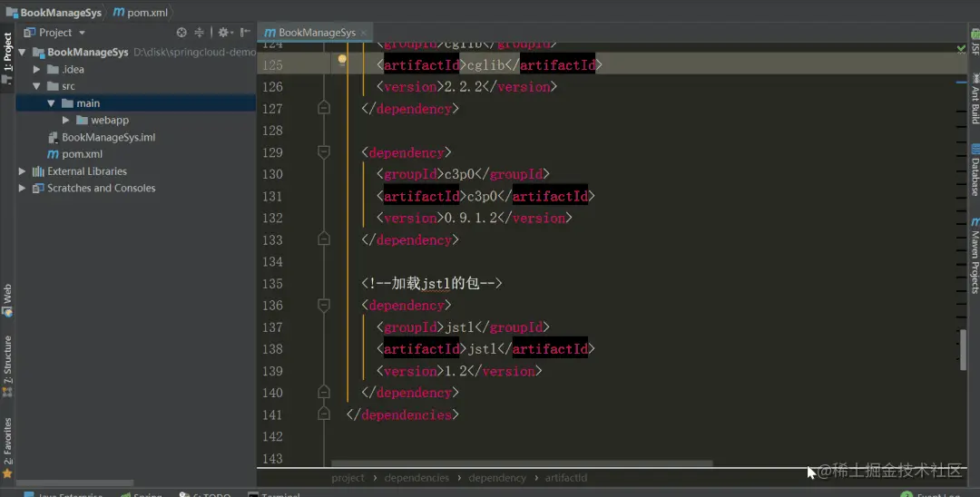Image resolution: width=980 pixels, height=497 pixels.
Task: Click the c3p0 artifactId on line 131
Action: click(482, 196)
